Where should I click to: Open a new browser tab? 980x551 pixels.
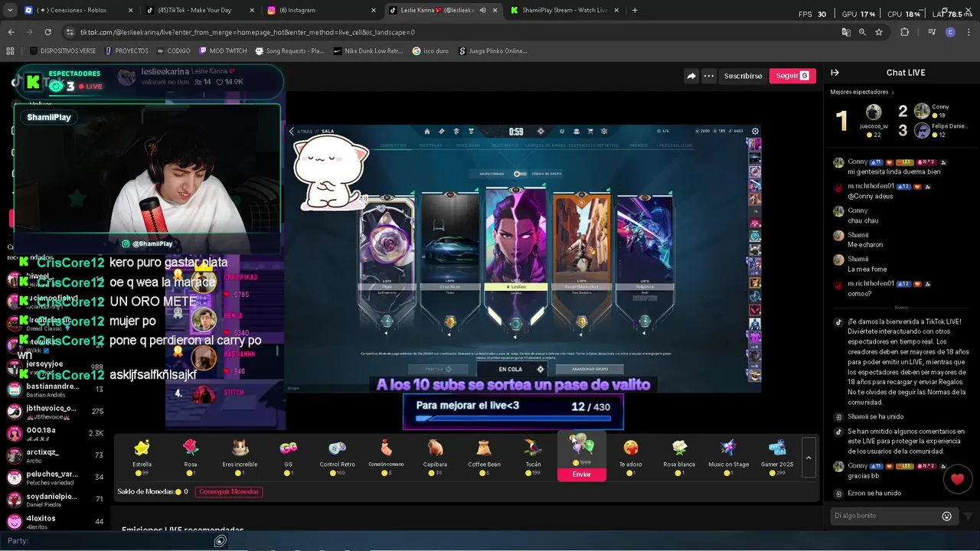pos(635,10)
